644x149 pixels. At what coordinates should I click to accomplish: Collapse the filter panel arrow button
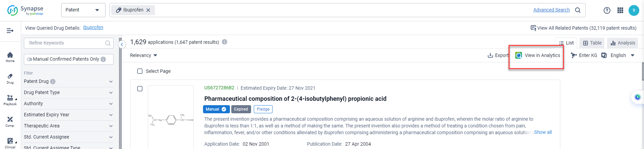pos(122,44)
